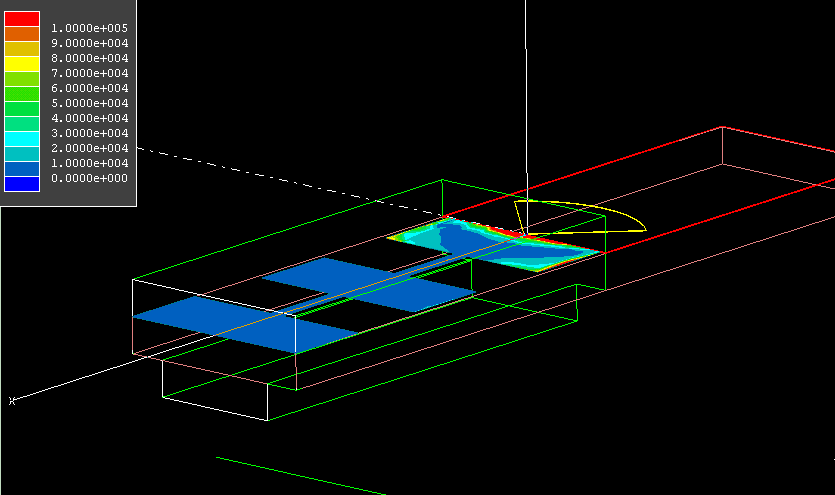
Task: Select the 2.0000e+004 legend value
Action: (x=90, y=148)
